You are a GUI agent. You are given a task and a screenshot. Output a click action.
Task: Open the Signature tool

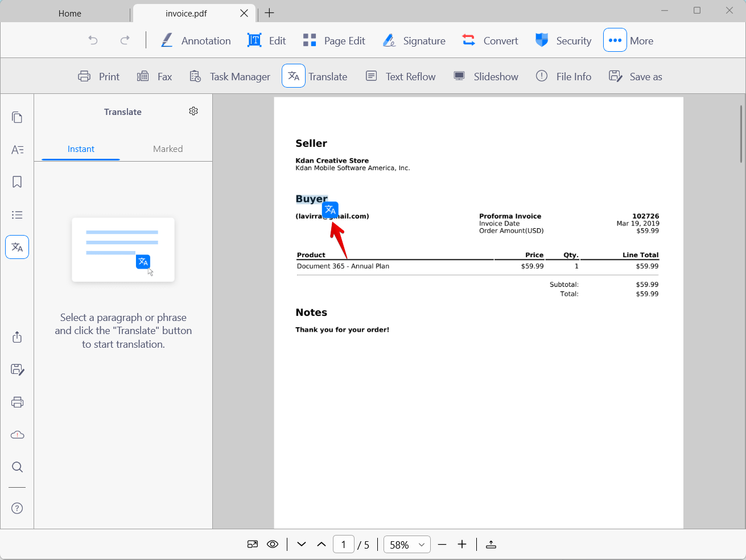tap(414, 40)
